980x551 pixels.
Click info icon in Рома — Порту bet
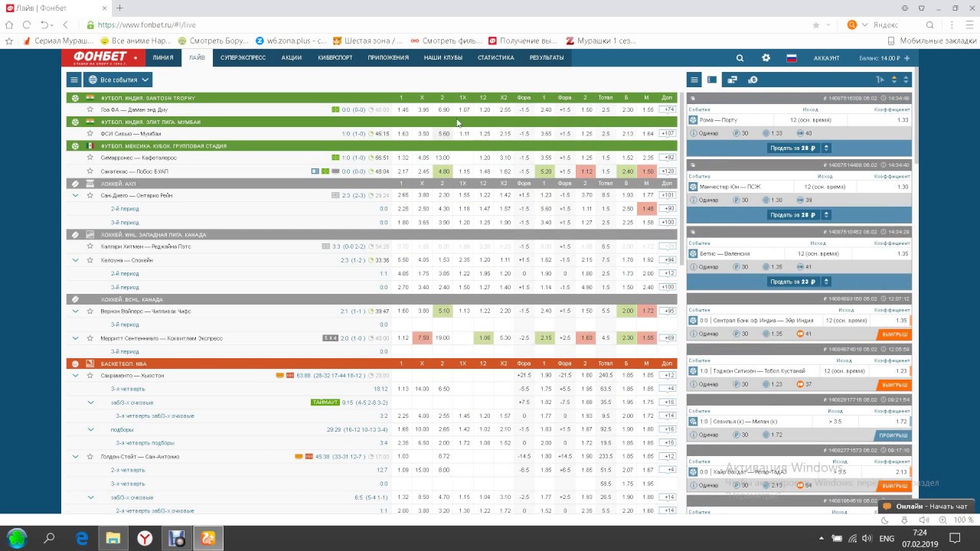pos(694,133)
